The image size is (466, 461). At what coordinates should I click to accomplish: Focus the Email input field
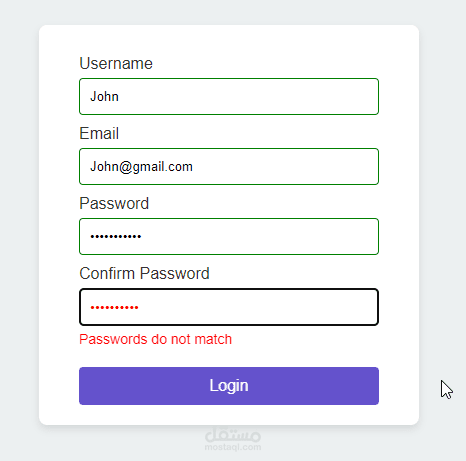229,166
